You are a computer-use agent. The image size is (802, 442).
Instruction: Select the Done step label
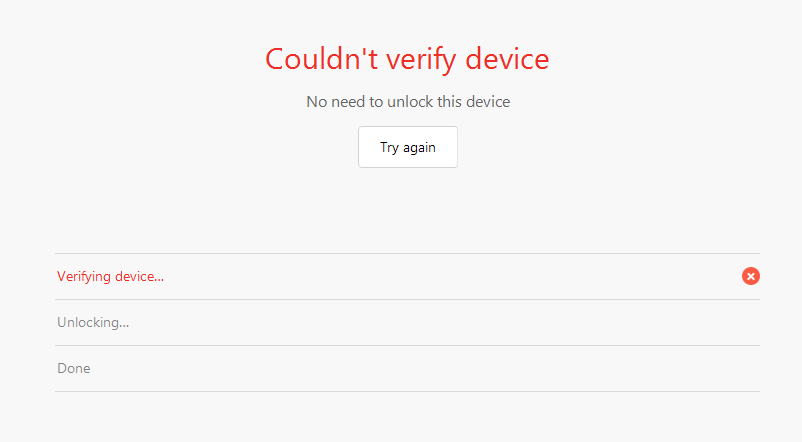pos(74,368)
